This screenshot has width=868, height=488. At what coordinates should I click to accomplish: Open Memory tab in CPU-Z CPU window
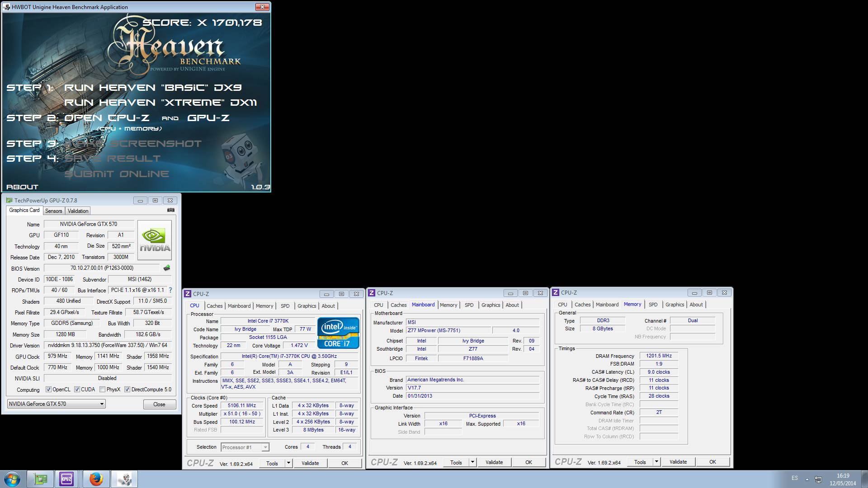click(x=264, y=306)
